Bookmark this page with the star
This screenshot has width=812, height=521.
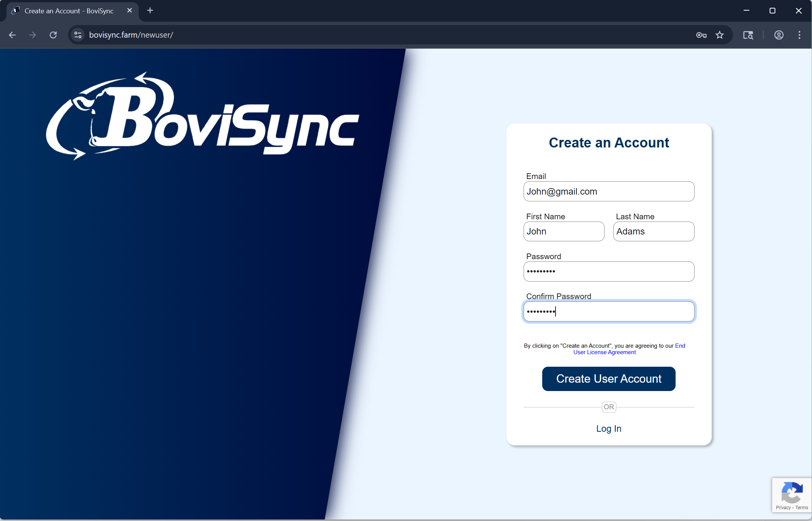point(720,35)
